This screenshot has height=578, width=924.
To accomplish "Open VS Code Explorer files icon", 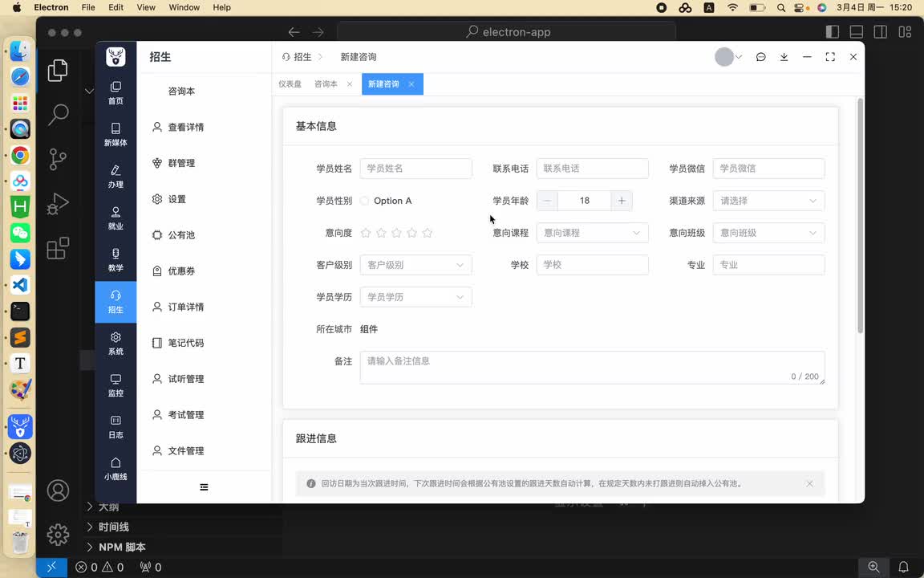I will point(58,70).
